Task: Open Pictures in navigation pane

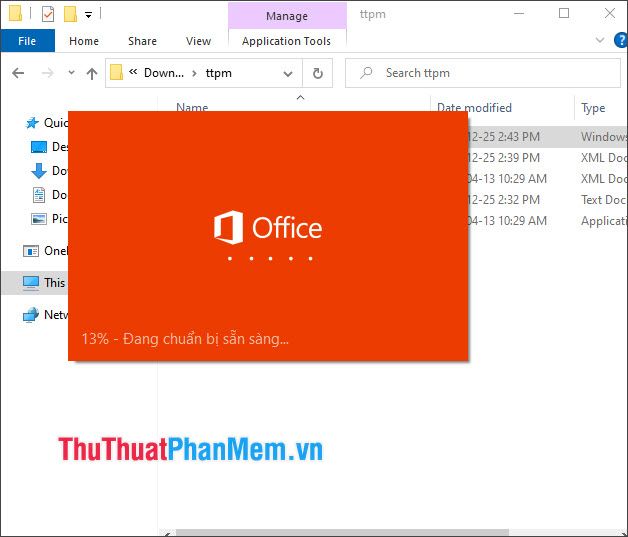Action: point(49,219)
